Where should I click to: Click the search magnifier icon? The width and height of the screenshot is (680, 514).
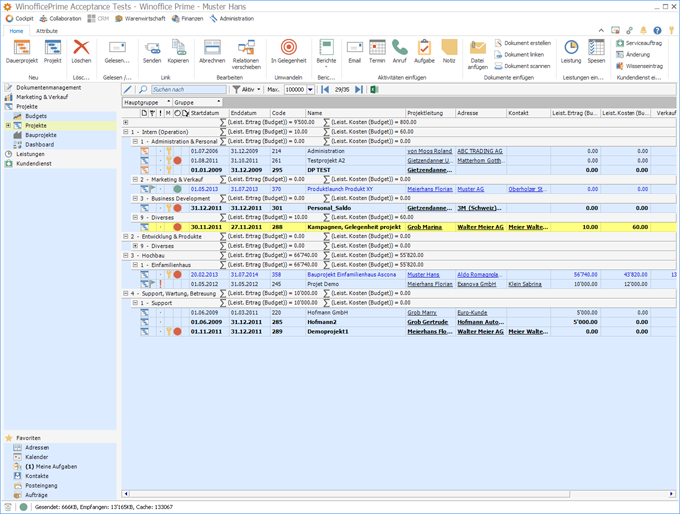pos(143,89)
